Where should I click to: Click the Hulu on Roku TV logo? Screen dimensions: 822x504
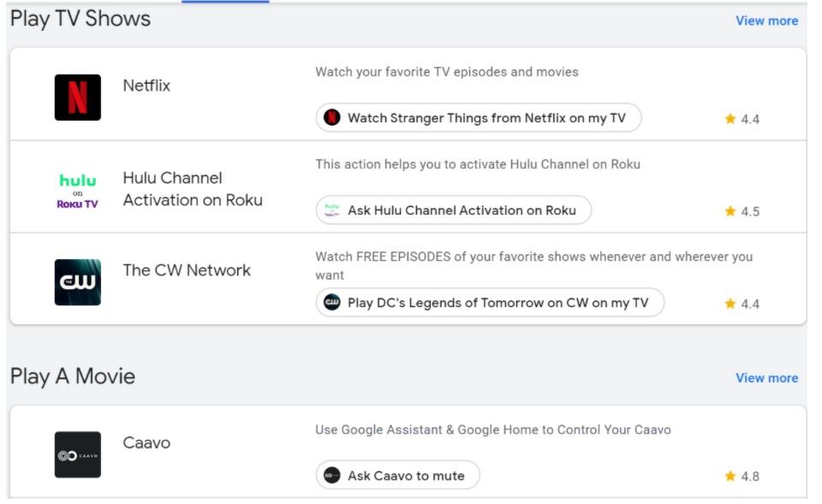78,191
